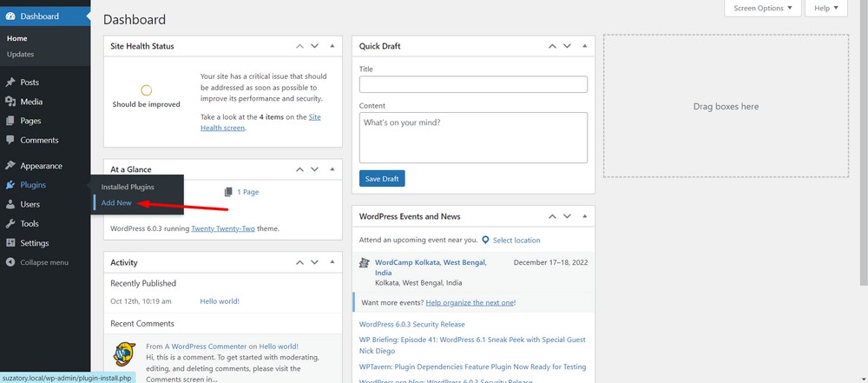Open the Twenty Twenty-Two theme link
The image size is (868, 383).
223,228
